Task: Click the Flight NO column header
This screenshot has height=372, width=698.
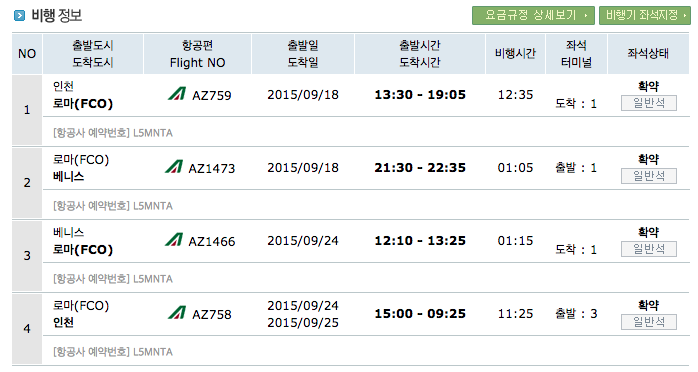Action: tap(198, 54)
